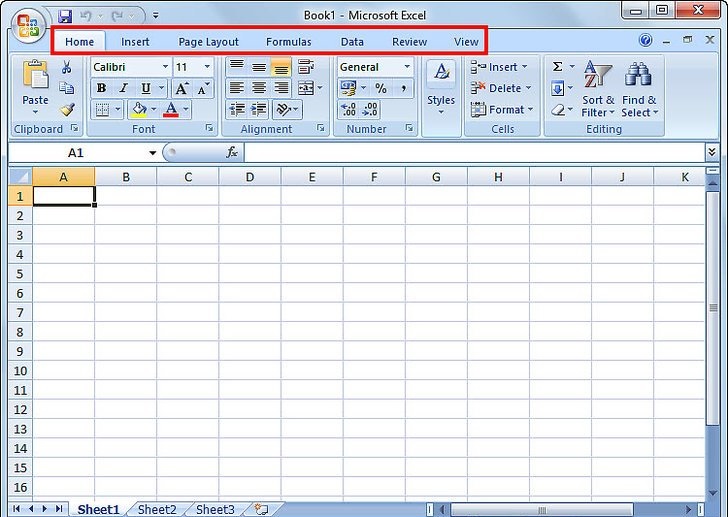
Task: Open Alignment dialog launcher
Action: coord(321,128)
